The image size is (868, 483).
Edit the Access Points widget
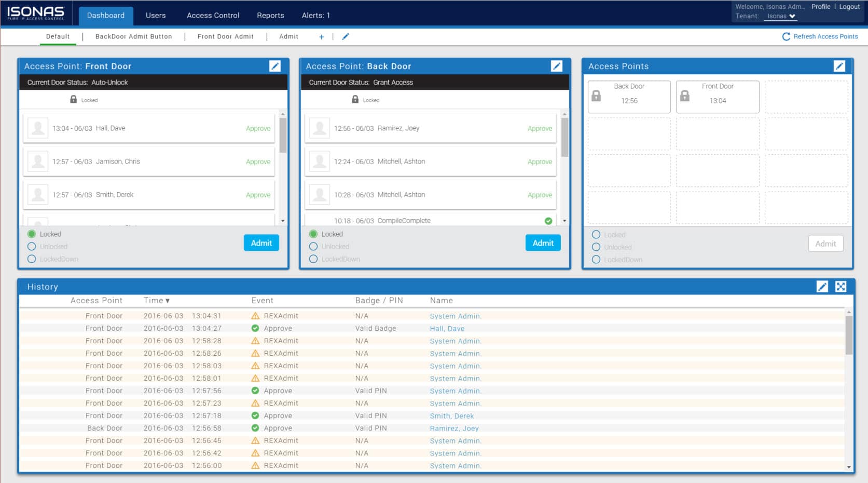click(839, 66)
